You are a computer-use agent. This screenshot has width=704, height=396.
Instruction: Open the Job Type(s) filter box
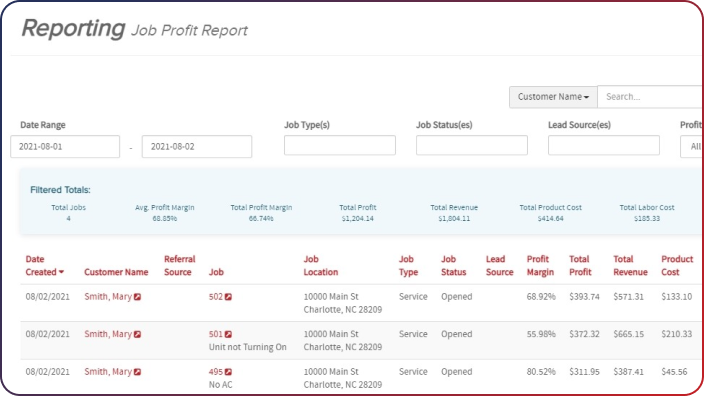pyautogui.click(x=340, y=145)
